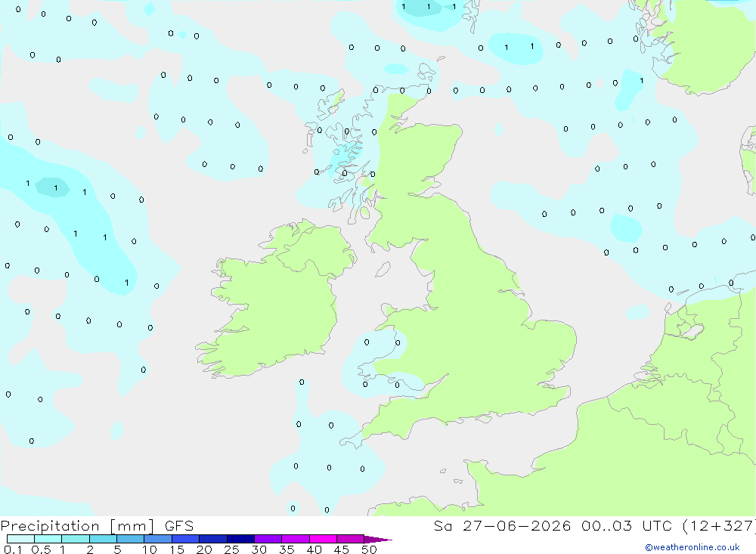
Task: Pick the 25–30 mm navy legend swatch
Action: [240, 539]
